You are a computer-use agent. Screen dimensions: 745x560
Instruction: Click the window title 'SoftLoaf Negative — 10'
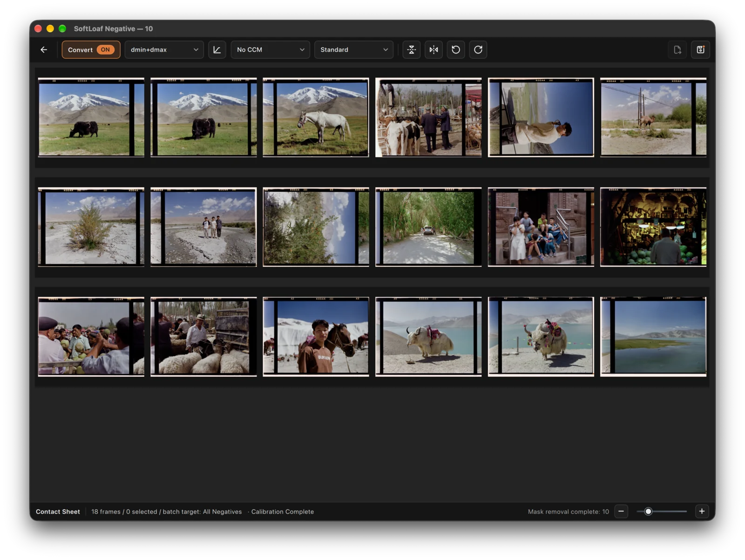click(113, 29)
